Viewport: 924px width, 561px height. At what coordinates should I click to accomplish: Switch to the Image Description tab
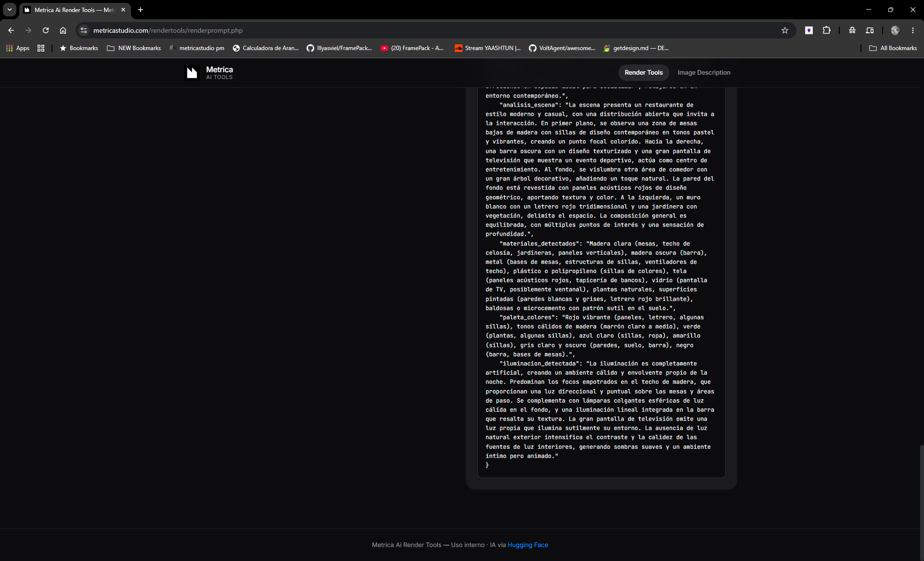(x=704, y=73)
